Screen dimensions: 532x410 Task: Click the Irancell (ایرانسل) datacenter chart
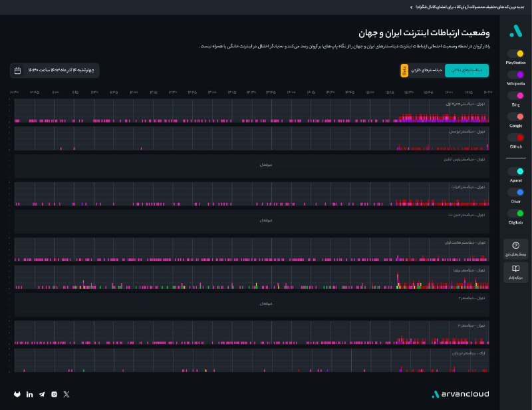(x=252, y=138)
